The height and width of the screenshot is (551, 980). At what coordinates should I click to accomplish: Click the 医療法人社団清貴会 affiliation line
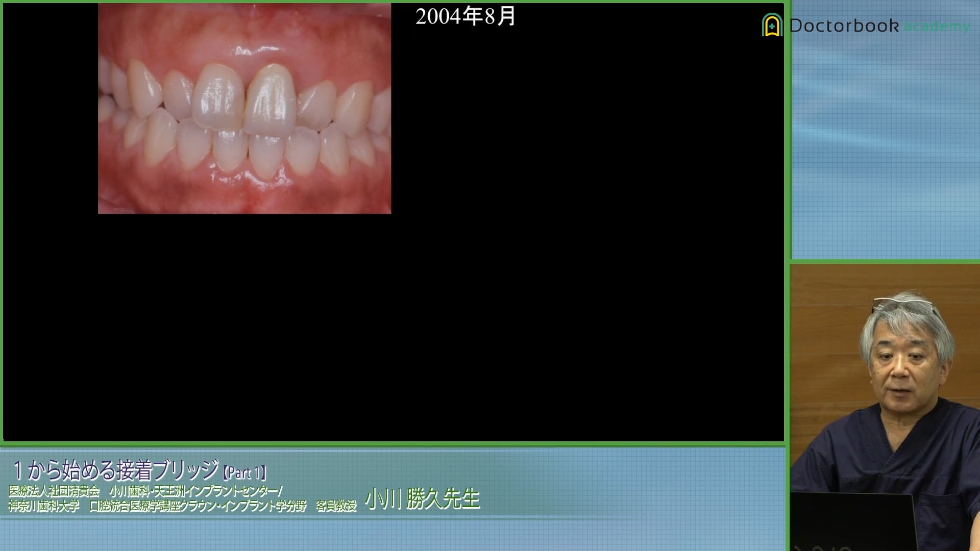[x=145, y=491]
